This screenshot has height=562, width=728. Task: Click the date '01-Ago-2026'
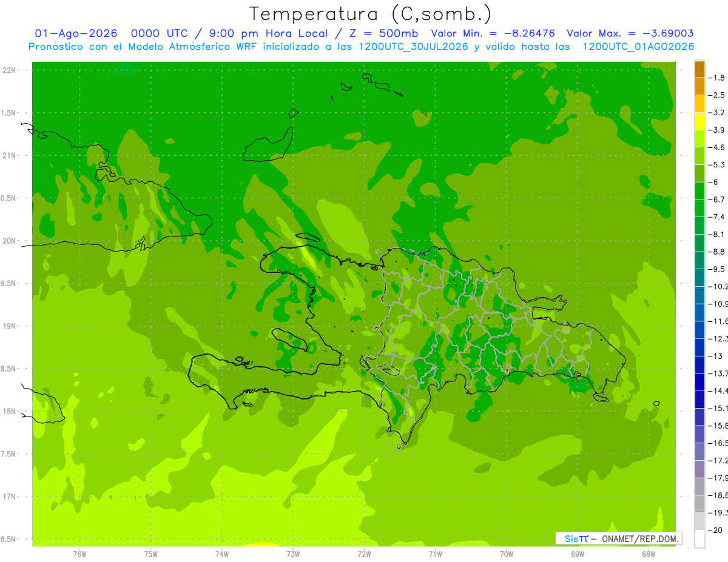coord(76,33)
